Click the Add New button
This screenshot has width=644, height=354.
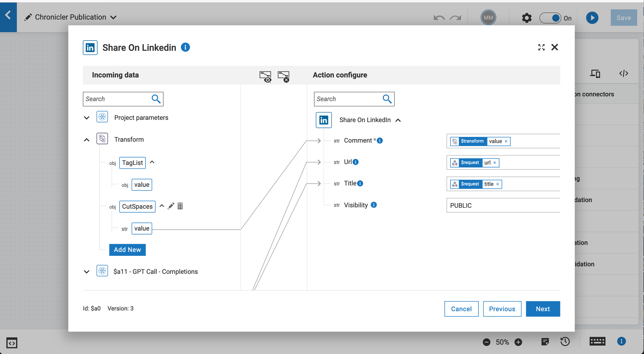coord(127,250)
